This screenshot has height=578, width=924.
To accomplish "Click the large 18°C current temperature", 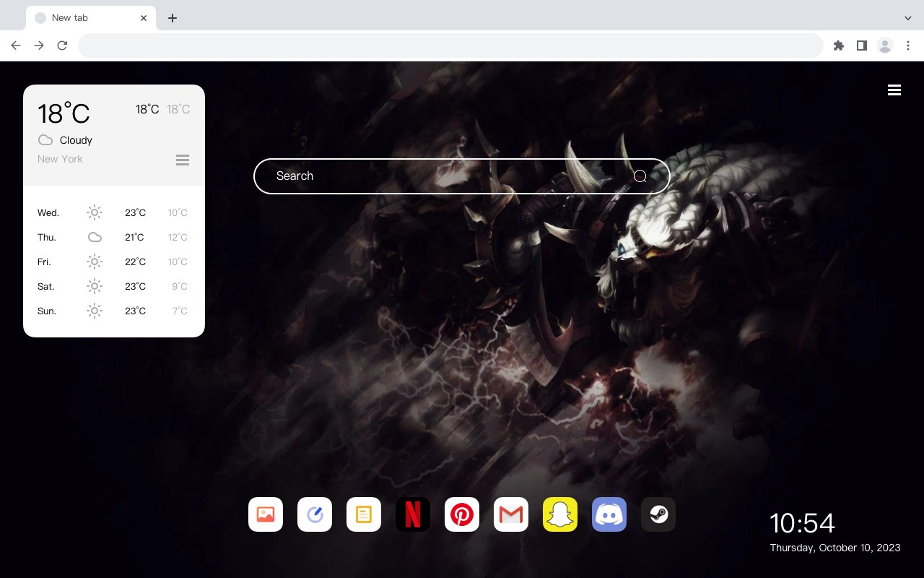I will coord(64,113).
